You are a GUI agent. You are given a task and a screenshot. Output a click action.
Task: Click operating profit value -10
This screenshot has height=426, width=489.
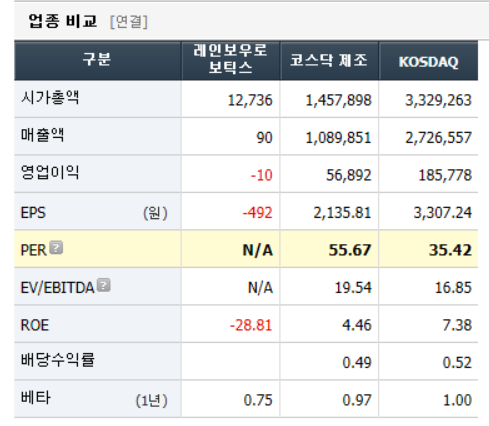coord(261,175)
